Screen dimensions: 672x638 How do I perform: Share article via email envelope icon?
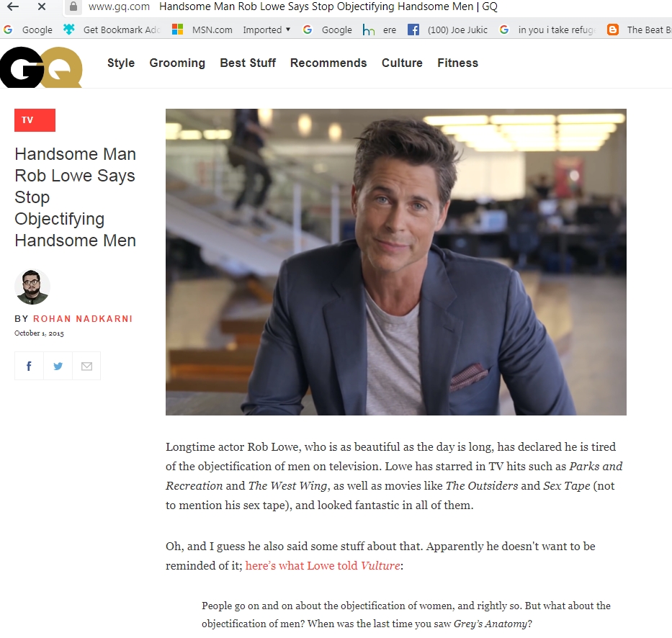pyautogui.click(x=86, y=366)
